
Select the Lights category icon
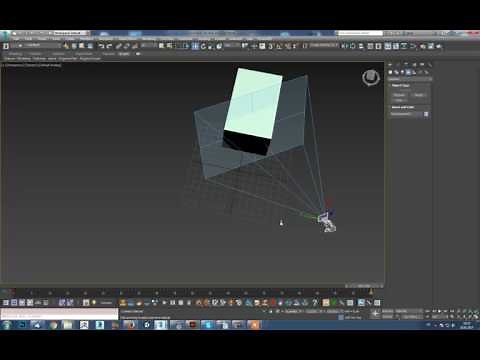402,72
